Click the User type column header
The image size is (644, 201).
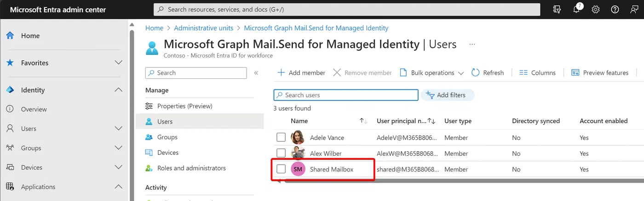pos(458,121)
